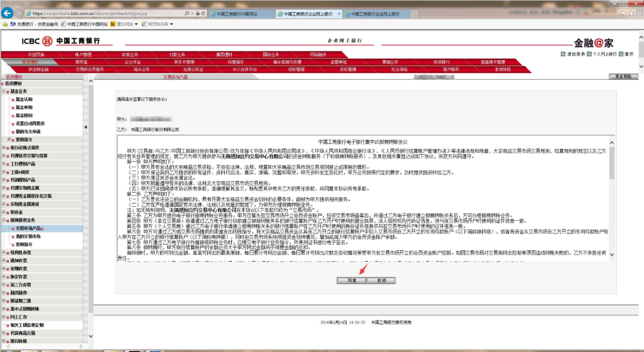Click the agreement text scrollbar down arrow
This screenshot has height=352, width=644.
pyautogui.click(x=611, y=254)
